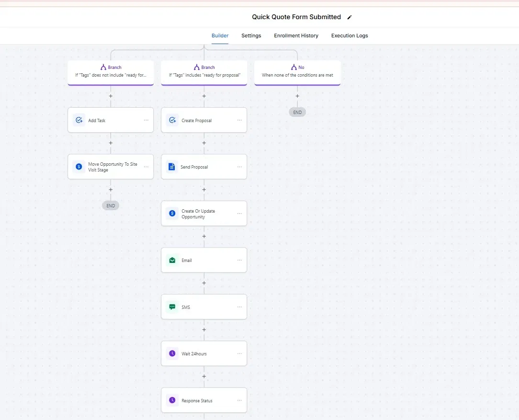Click the branch icon on the does-not-include branch
The image size is (519, 420).
pyautogui.click(x=103, y=67)
